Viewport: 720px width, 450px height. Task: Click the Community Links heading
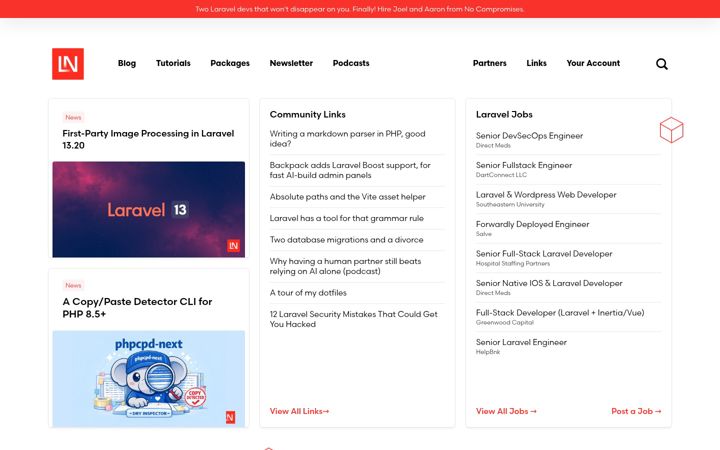point(308,114)
